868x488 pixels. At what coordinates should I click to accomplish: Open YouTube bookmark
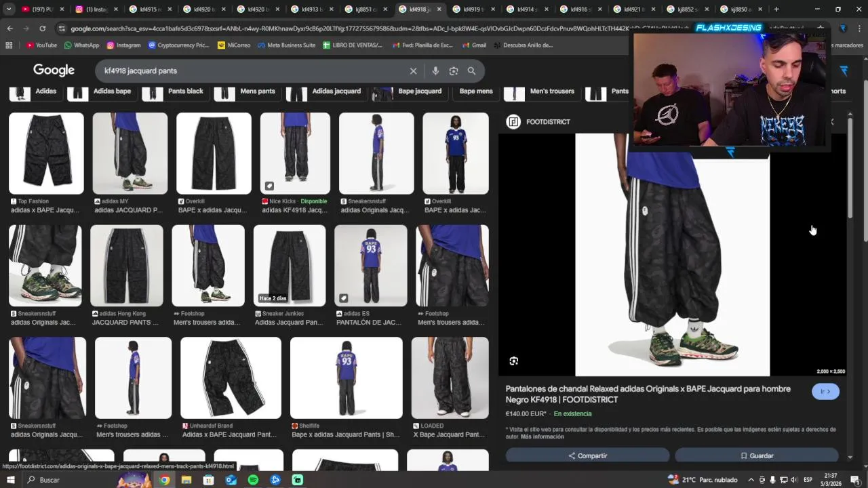41,45
